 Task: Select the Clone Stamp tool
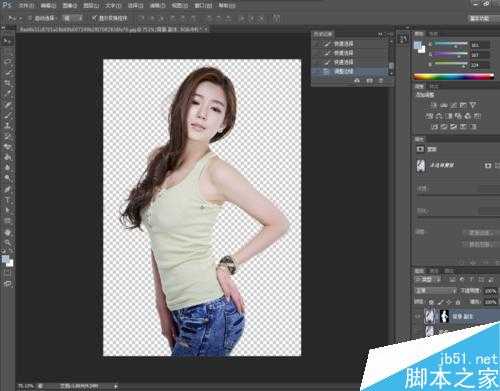point(7,126)
